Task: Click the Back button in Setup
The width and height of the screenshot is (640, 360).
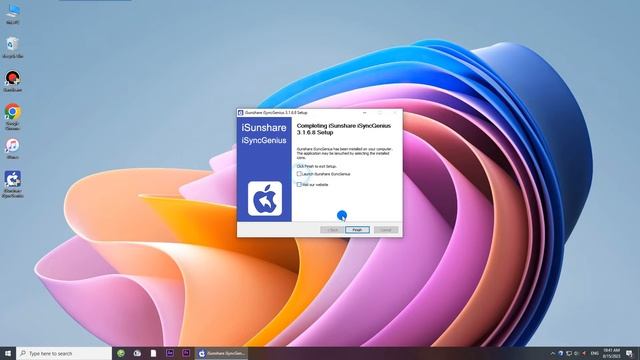Action: tap(332, 230)
